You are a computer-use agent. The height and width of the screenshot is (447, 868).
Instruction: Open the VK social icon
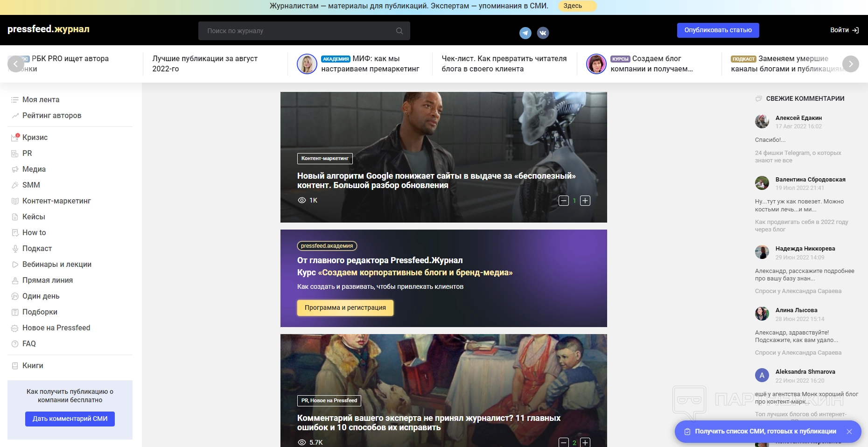pyautogui.click(x=543, y=33)
